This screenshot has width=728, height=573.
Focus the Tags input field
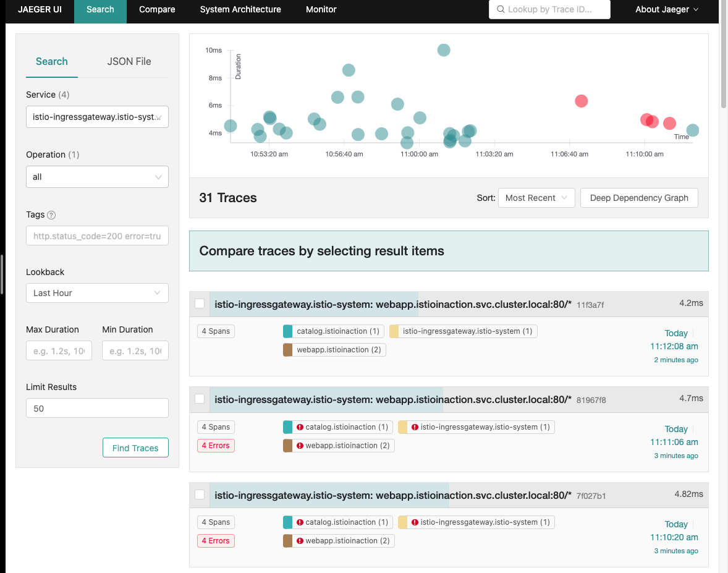(97, 236)
